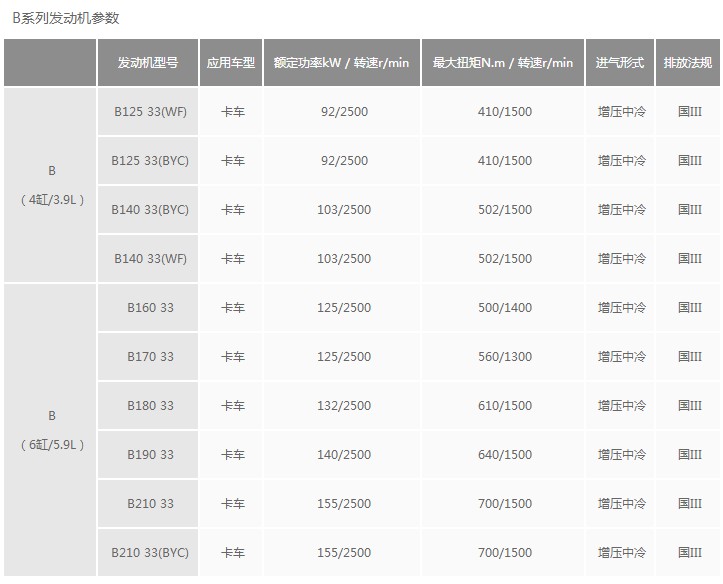Click the B系列发动机参数 title text
The image size is (723, 584).
click(x=66, y=18)
